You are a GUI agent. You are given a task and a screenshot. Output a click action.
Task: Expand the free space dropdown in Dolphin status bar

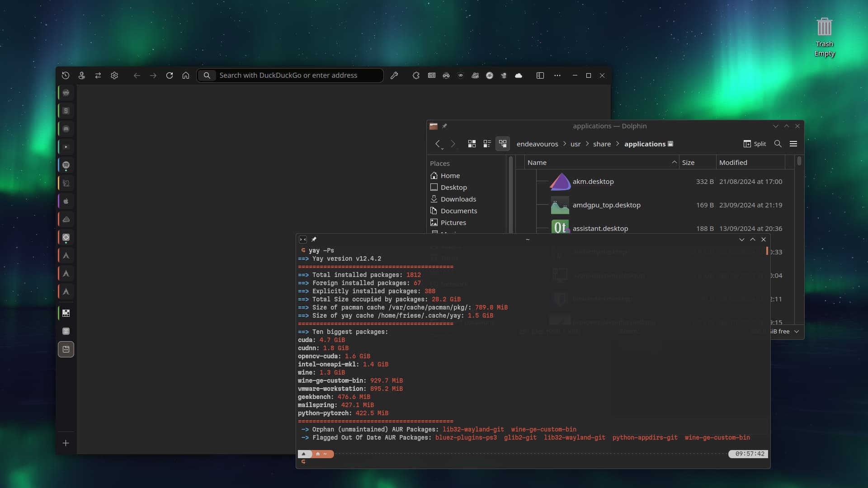pyautogui.click(x=796, y=331)
